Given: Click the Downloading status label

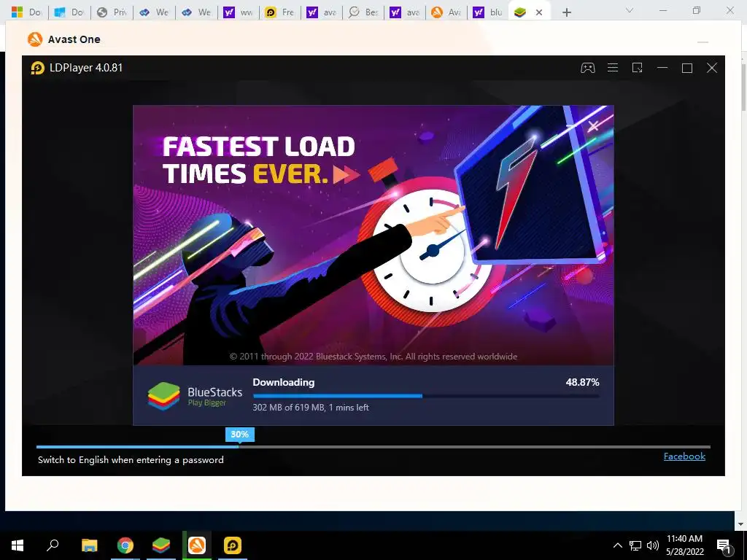Looking at the screenshot, I should click(284, 382).
